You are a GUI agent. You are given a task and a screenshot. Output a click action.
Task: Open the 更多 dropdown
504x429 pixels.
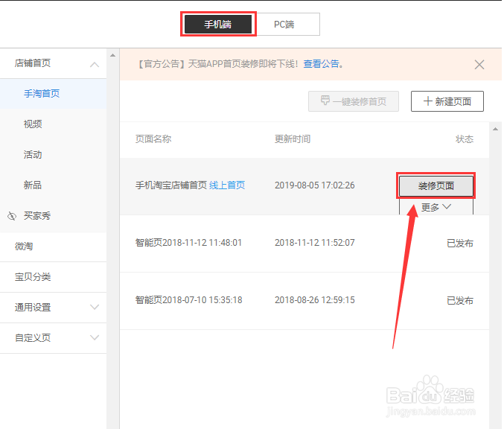[436, 208]
